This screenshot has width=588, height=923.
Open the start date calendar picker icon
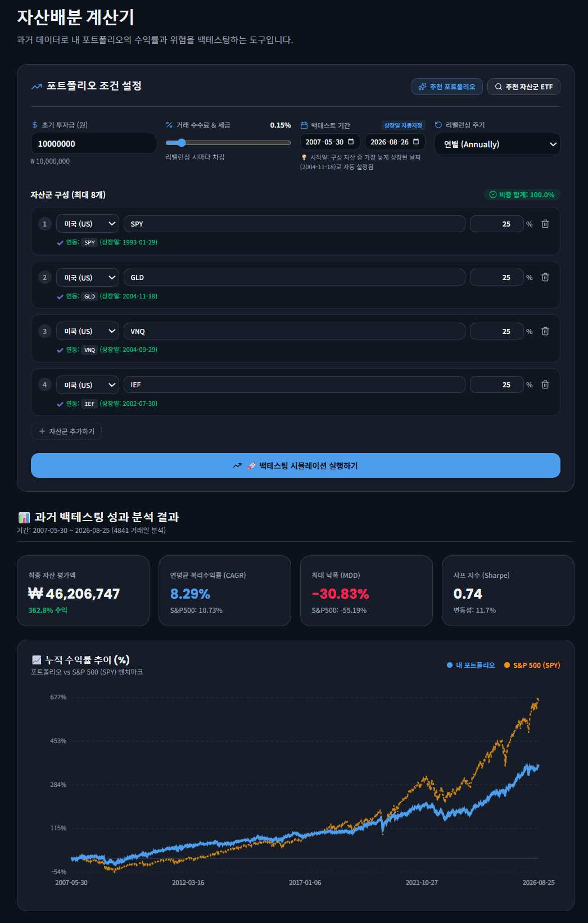351,142
